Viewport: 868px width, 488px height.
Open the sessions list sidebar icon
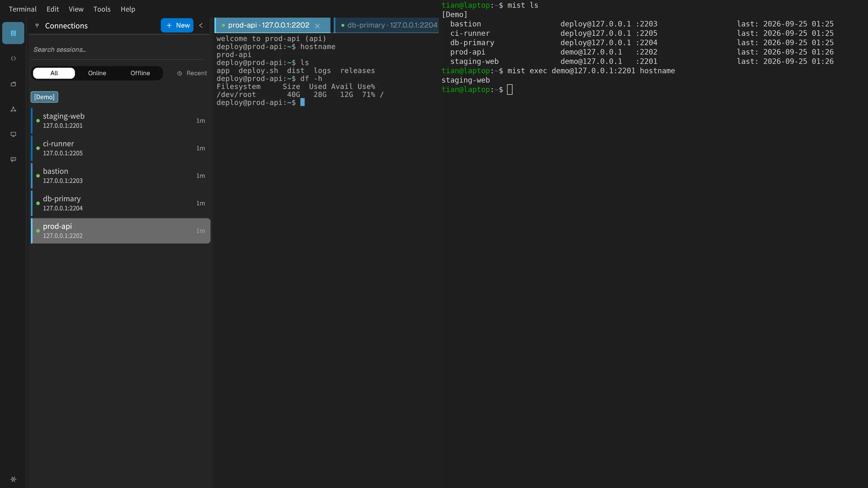[x=13, y=33]
